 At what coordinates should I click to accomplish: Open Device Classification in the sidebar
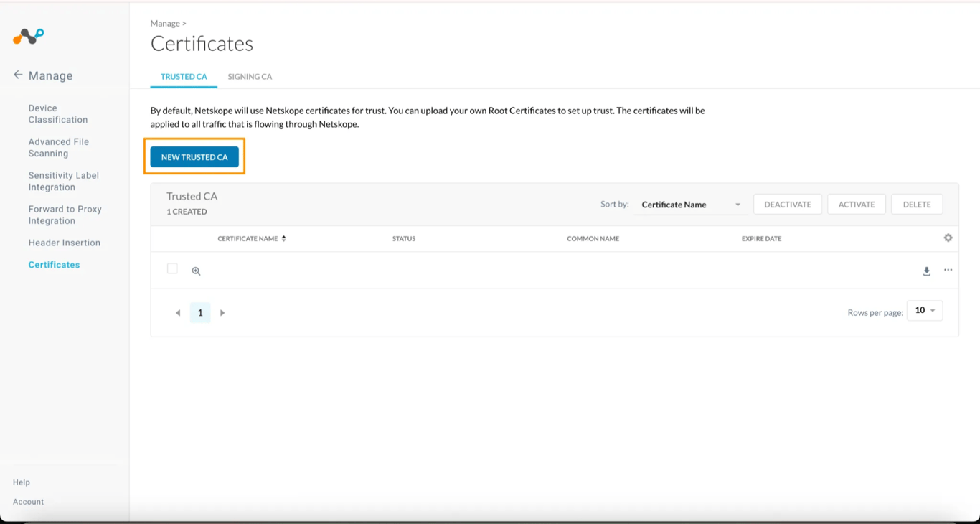coord(58,114)
